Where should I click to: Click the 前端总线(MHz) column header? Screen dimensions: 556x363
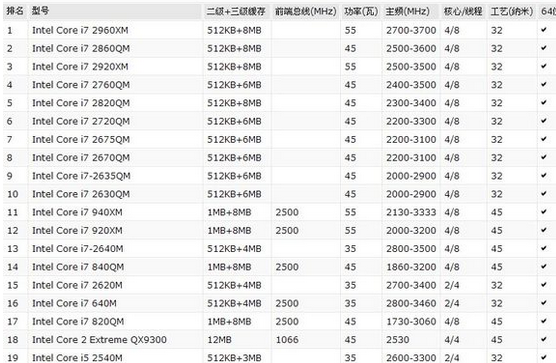pos(306,11)
